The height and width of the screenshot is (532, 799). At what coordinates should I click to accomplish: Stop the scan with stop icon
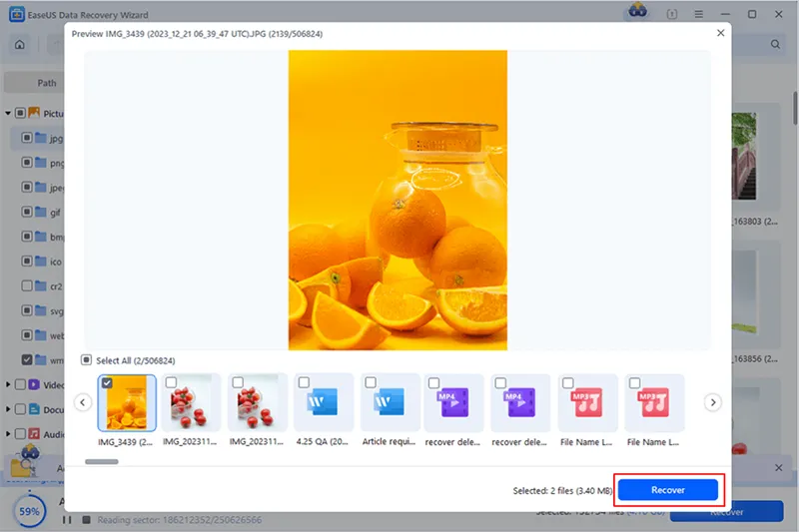coord(86,520)
